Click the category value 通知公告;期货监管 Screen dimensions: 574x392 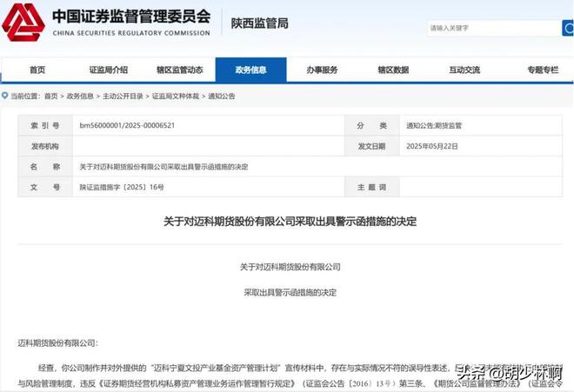(434, 125)
